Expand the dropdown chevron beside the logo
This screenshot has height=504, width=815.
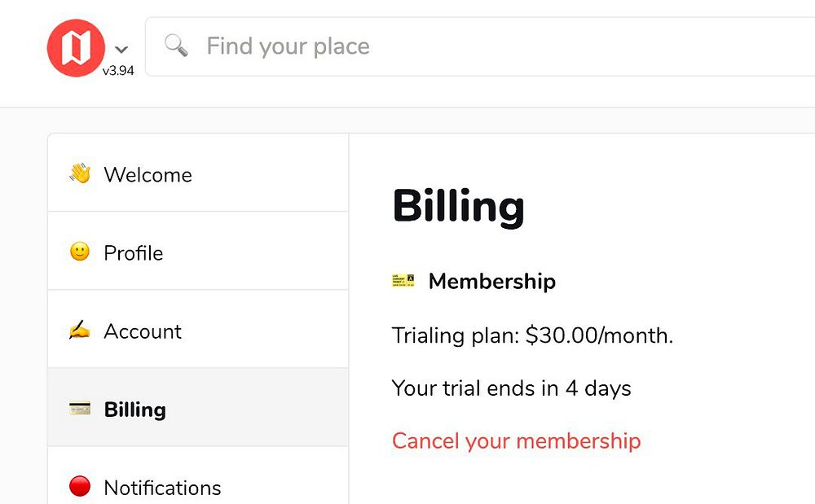121,50
